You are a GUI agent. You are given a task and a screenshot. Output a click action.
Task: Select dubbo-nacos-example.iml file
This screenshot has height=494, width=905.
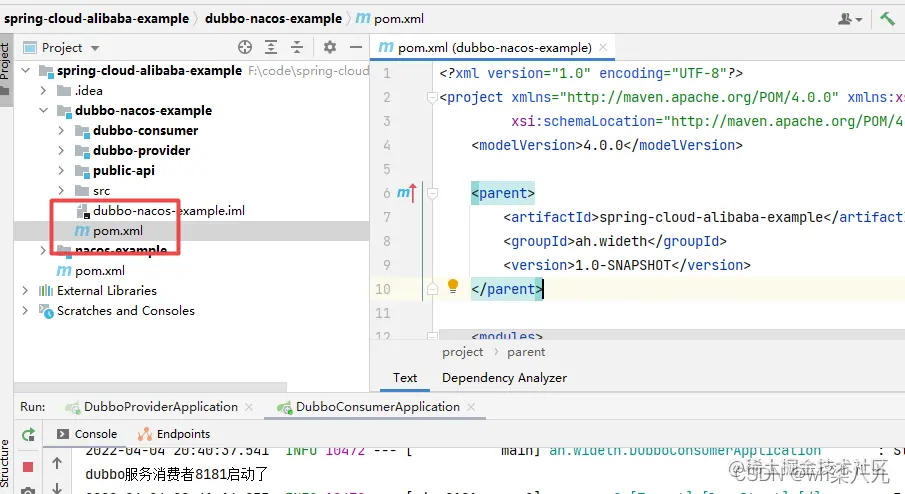pyautogui.click(x=169, y=211)
